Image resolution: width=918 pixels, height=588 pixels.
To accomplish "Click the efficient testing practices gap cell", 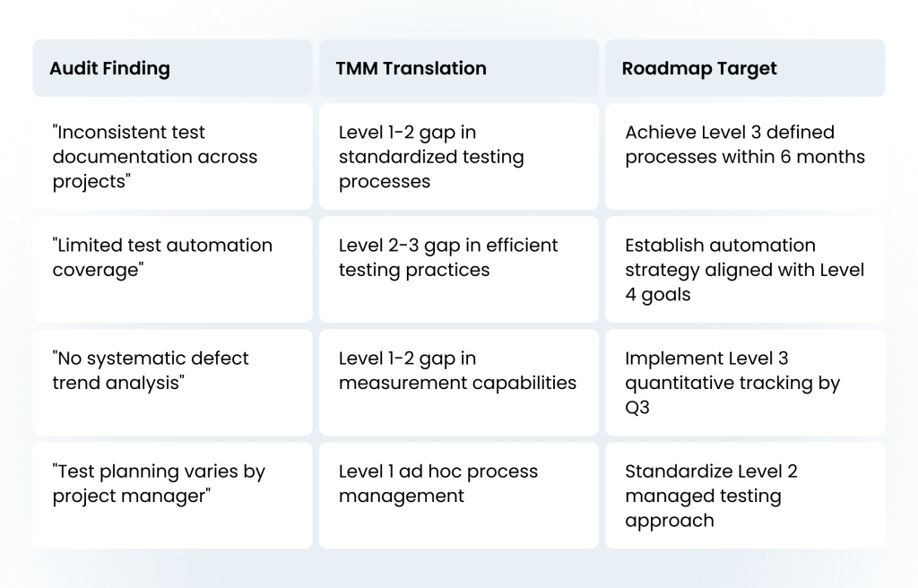I will coord(459,270).
